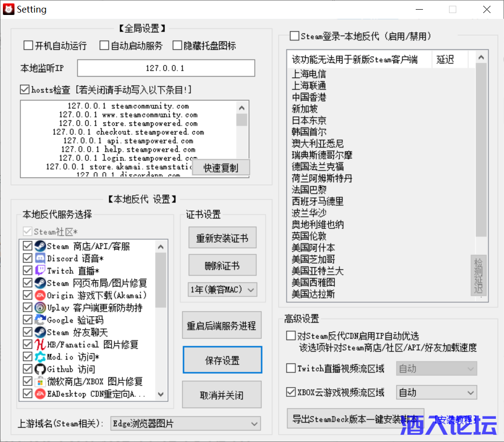Viewport: 504px width, 442px height.
Task: Select the 上海联通 node
Action: pos(309,85)
